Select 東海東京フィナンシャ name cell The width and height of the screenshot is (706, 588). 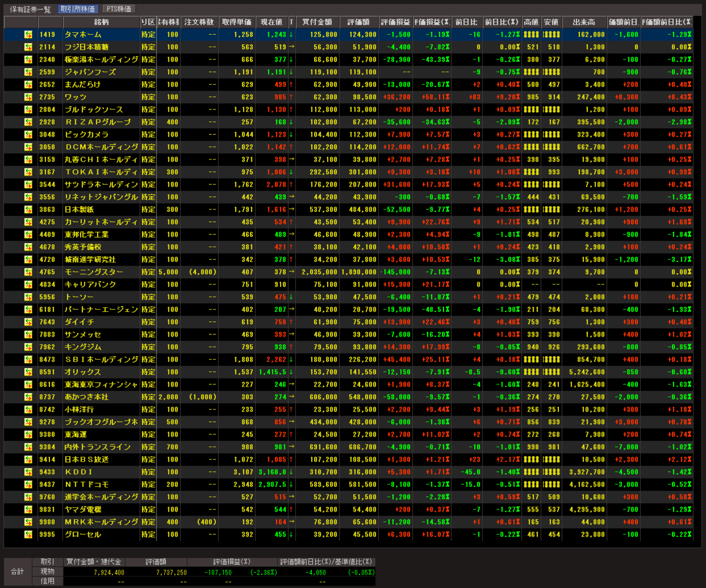[x=101, y=385]
